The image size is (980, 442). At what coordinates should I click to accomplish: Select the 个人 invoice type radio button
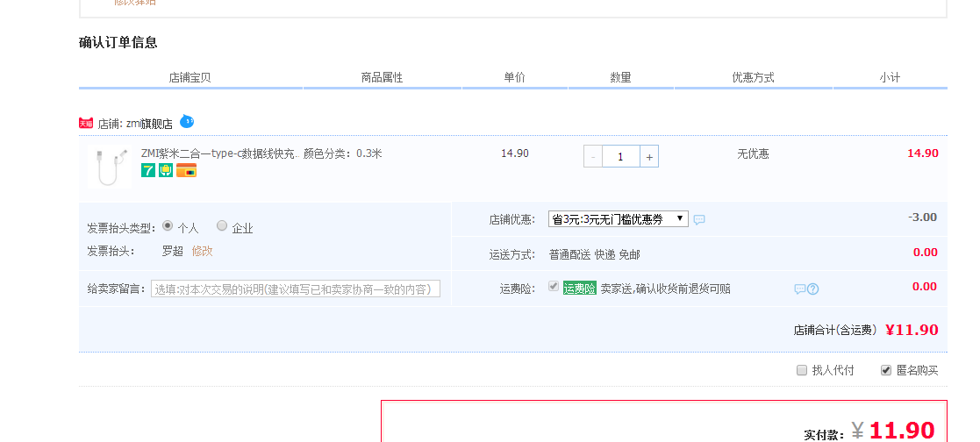pos(167,225)
